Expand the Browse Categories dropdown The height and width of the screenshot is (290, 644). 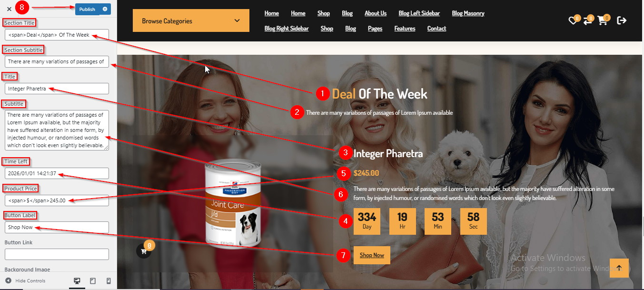(x=191, y=20)
